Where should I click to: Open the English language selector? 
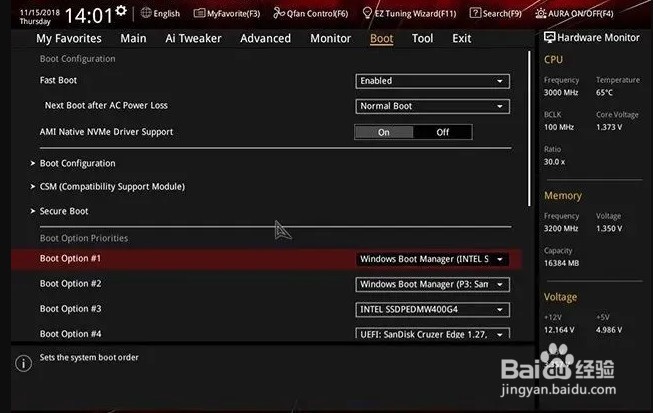(x=160, y=13)
